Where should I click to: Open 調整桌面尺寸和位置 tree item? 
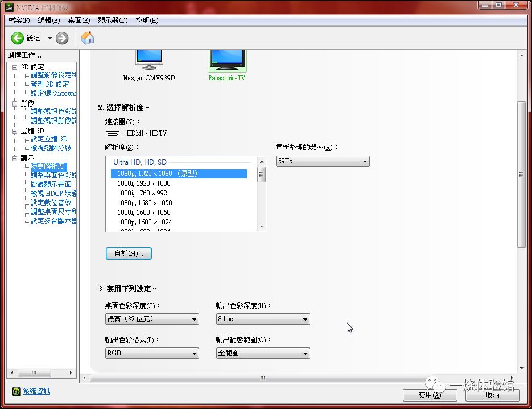[x=53, y=212]
